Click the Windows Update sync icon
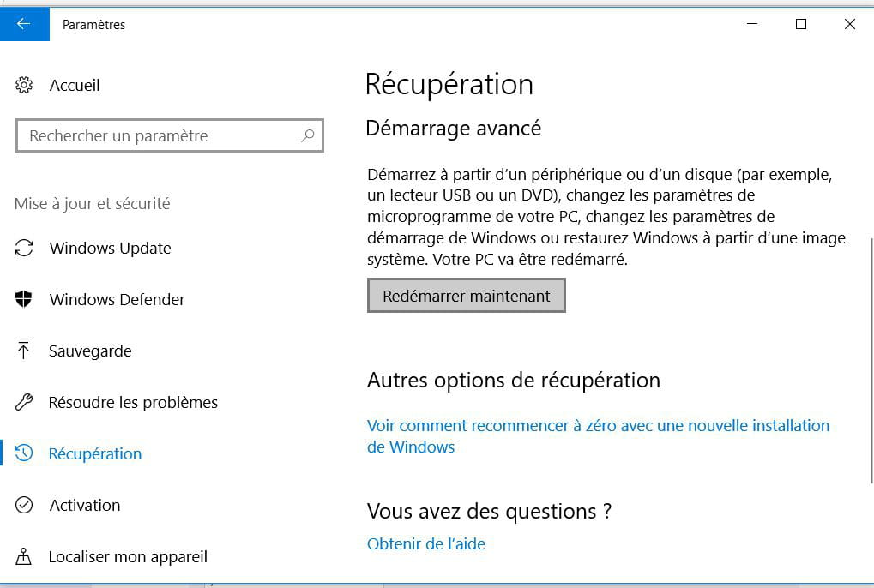This screenshot has width=874, height=588. 24,248
